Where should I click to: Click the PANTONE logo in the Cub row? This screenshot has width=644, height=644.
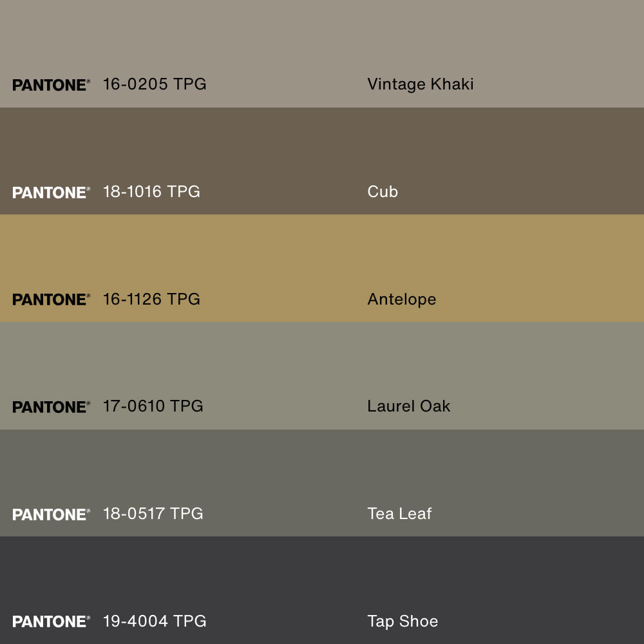(x=51, y=193)
